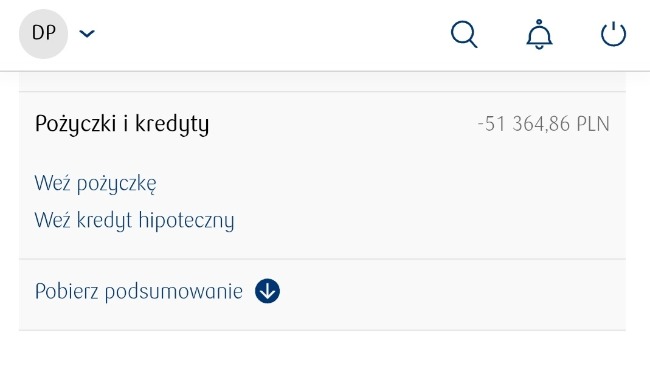The height and width of the screenshot is (366, 650).
Task: Show the user account menu arrow
Action: 87,34
